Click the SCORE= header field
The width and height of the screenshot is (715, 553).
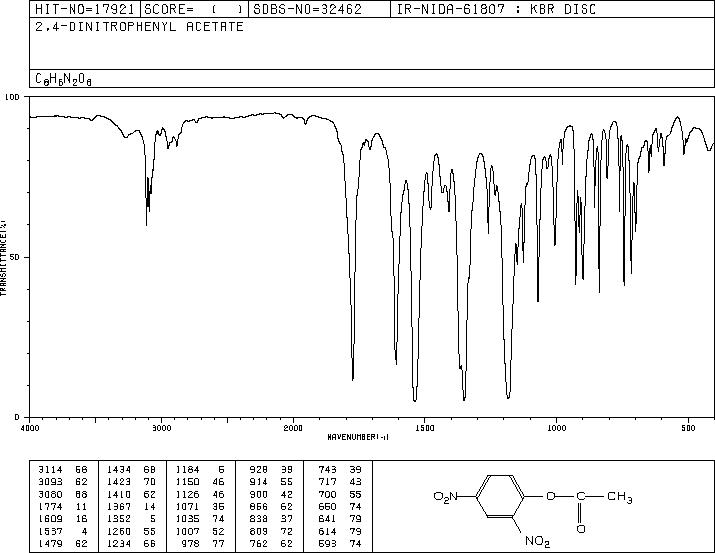[x=194, y=9]
